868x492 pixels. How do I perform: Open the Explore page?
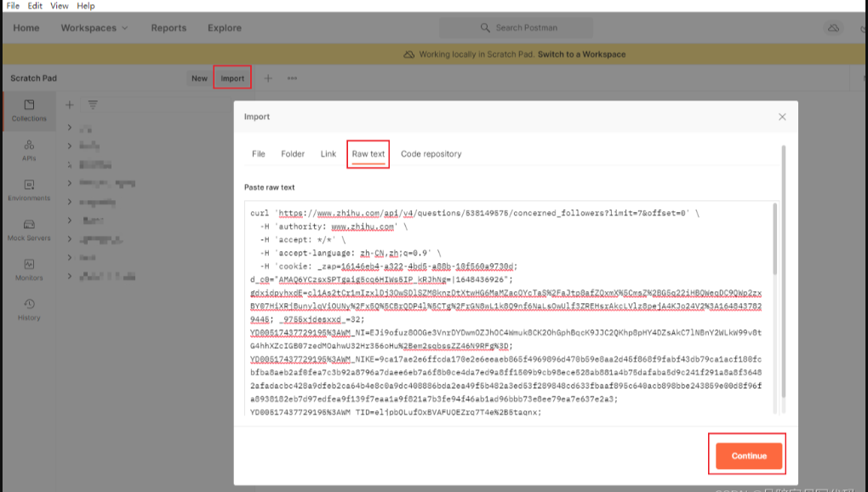(x=224, y=28)
